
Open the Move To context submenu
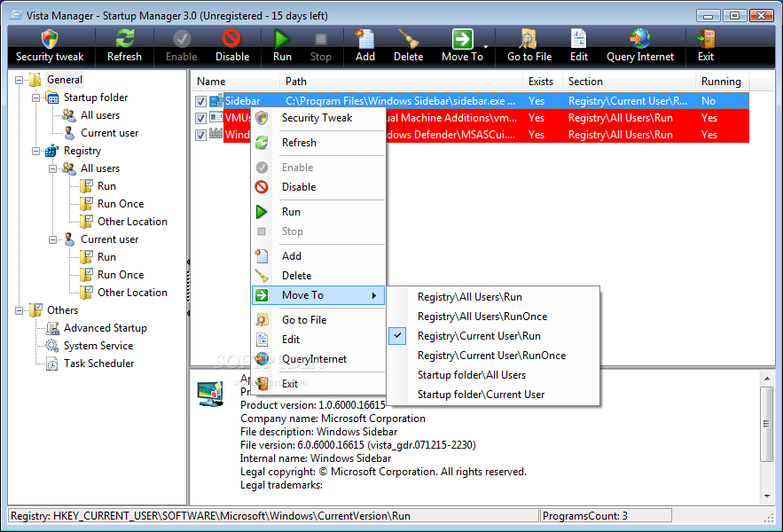pos(318,295)
